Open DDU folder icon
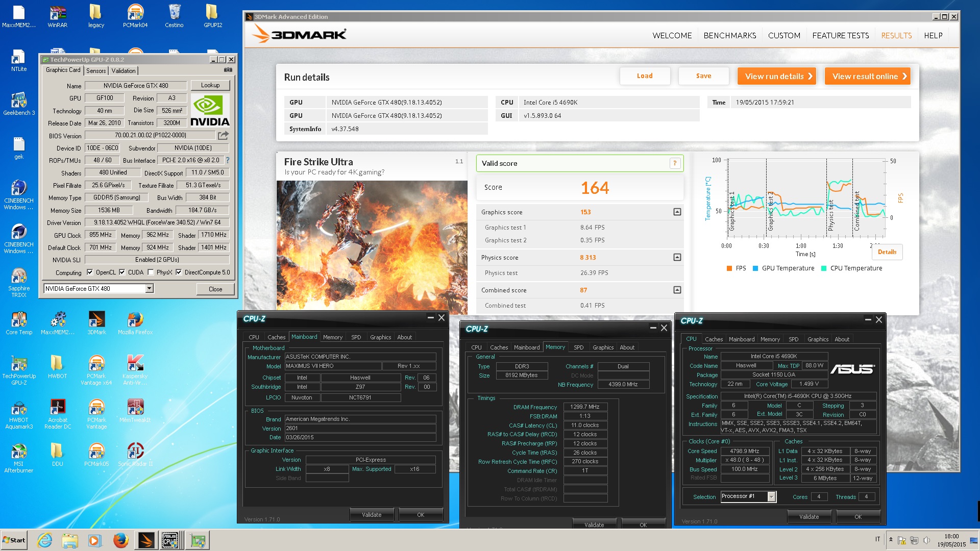Screen dimensions: 980x551 coord(58,455)
